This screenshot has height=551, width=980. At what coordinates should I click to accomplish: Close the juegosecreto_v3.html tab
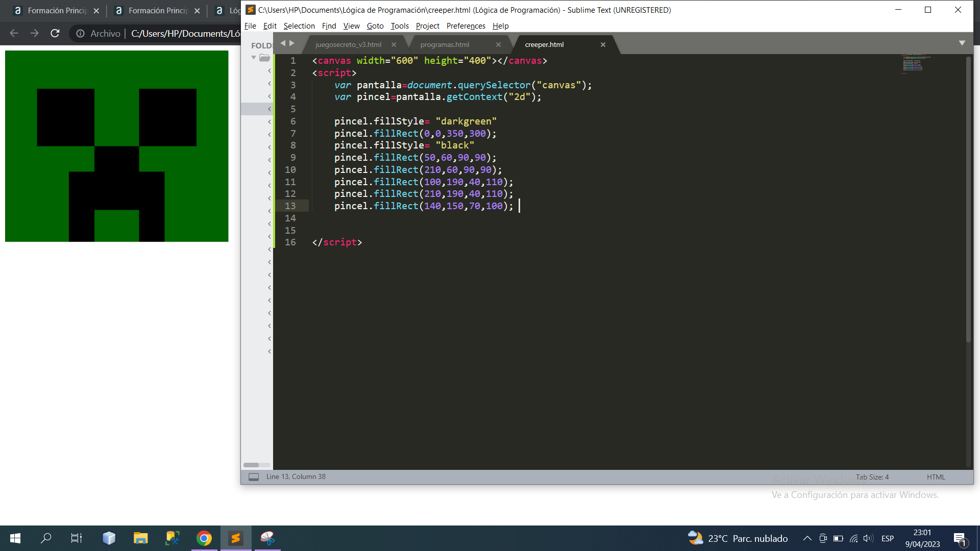click(394, 45)
